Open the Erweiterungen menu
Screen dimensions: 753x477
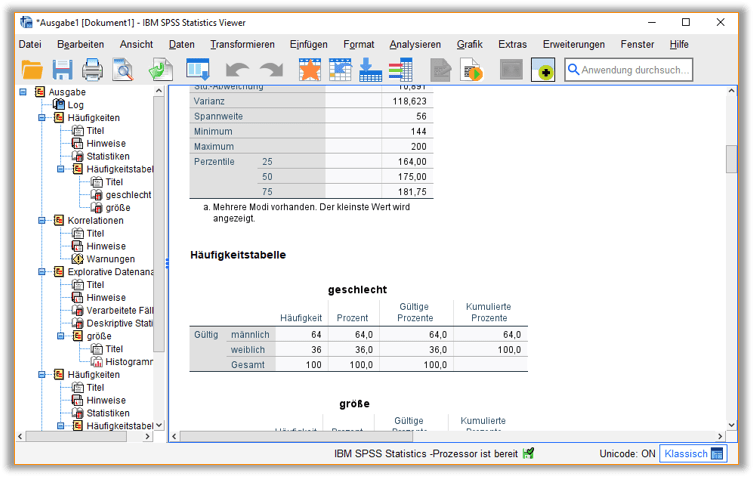[x=573, y=44]
